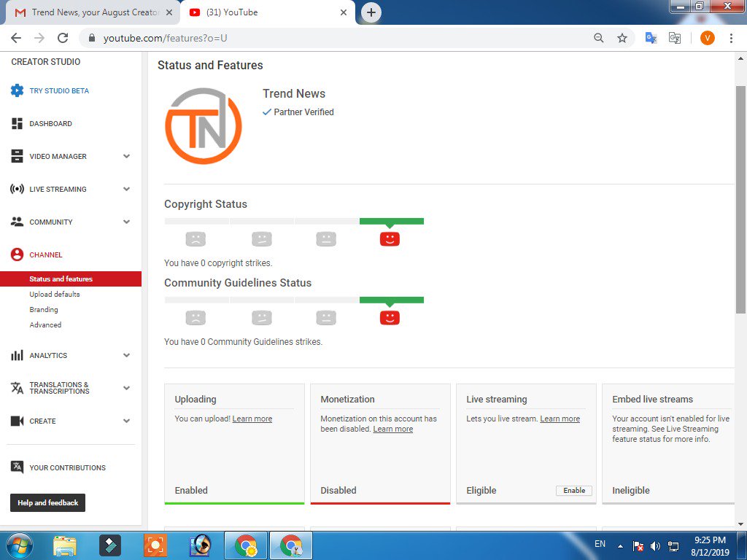
Task: Click the Community people icon
Action: [18, 222]
